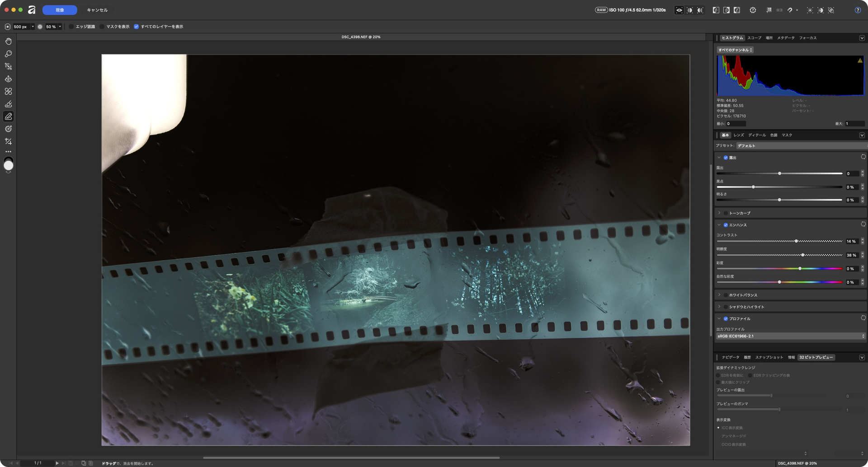Click the Affinity Photo persona logo icon

[32, 10]
